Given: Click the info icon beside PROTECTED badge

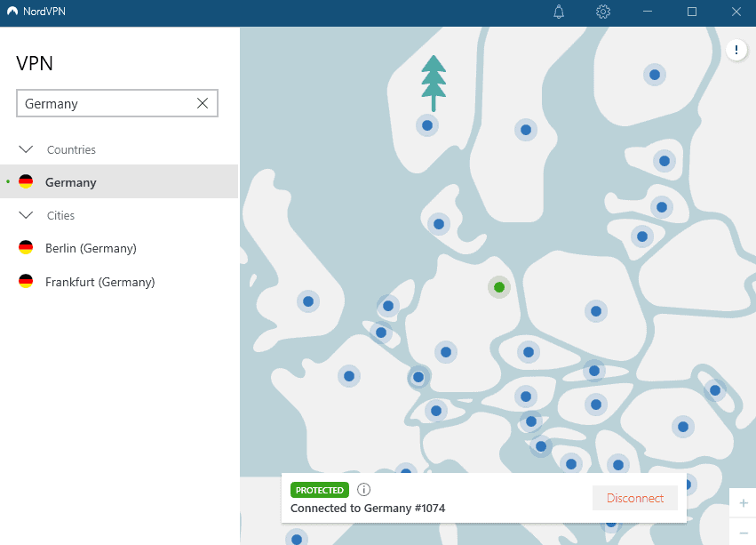Looking at the screenshot, I should pos(363,490).
